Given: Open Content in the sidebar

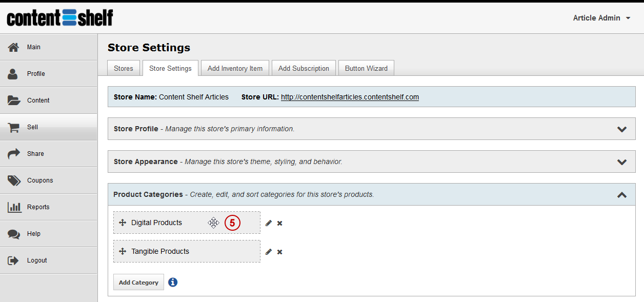Looking at the screenshot, I should [49, 100].
